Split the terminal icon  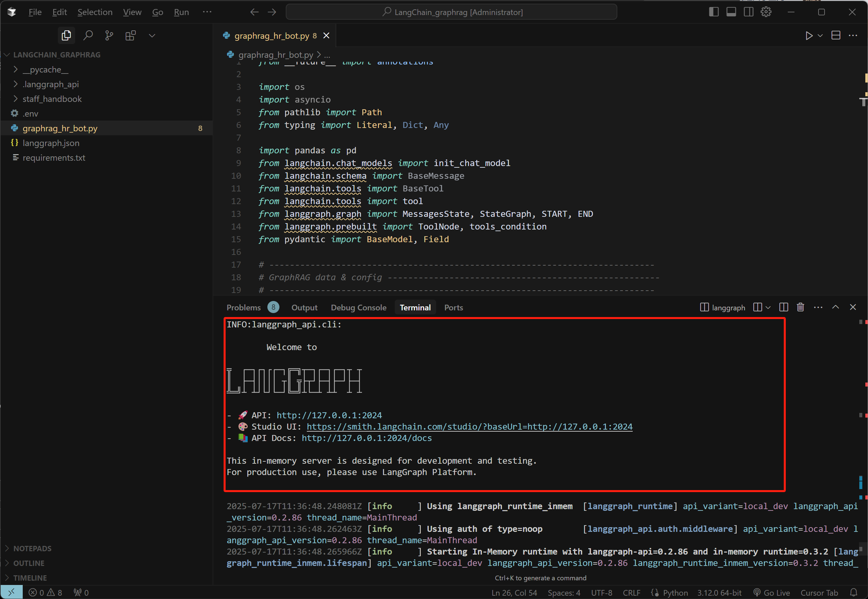pos(783,307)
